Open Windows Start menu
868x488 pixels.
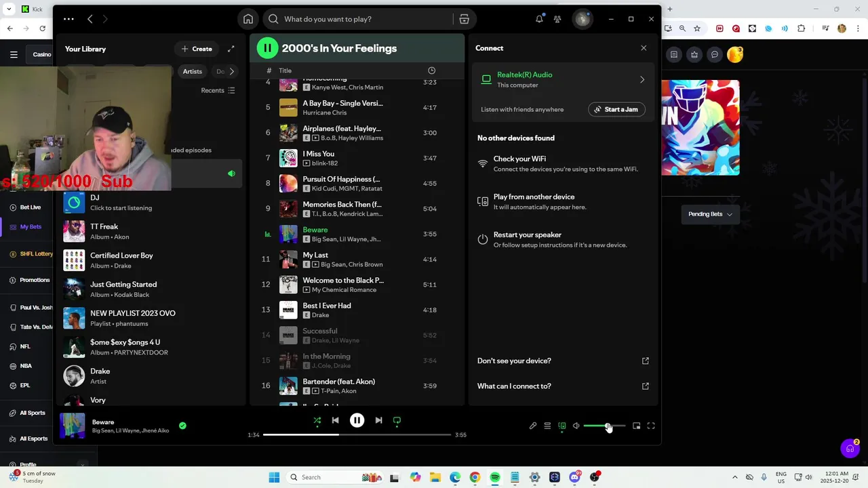click(274, 477)
